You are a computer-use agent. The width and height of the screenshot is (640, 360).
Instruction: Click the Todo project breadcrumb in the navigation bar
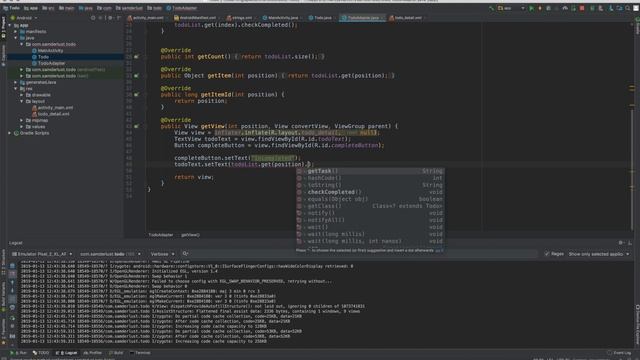pos(11,8)
